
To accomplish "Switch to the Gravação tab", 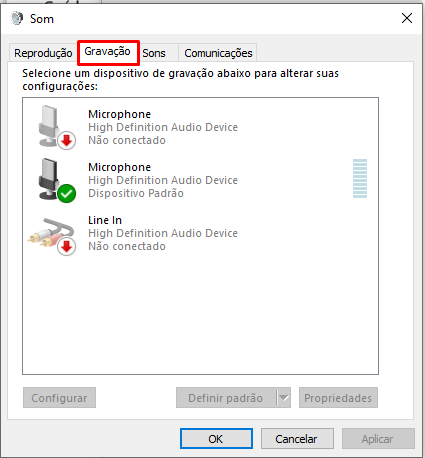I will [x=107, y=51].
